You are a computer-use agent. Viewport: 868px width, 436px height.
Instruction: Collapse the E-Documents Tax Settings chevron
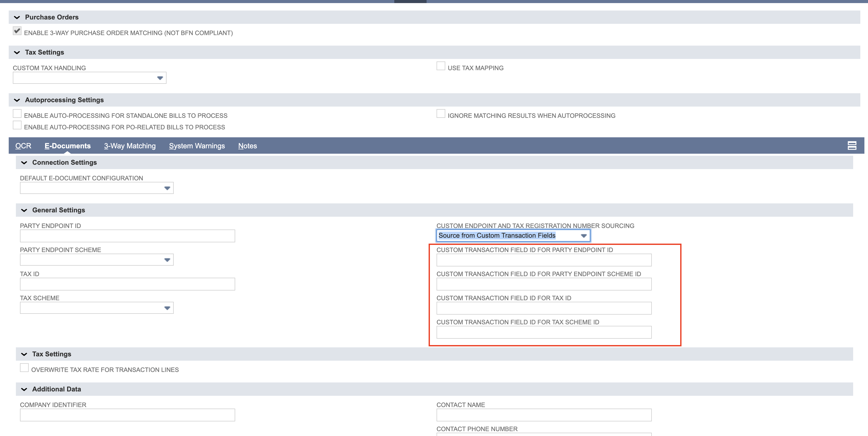(24, 355)
